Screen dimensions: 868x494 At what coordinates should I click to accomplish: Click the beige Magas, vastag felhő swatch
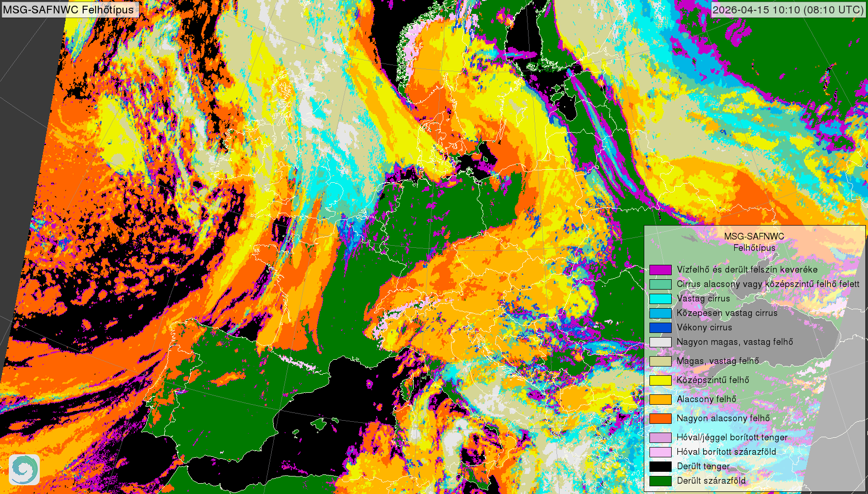click(660, 361)
